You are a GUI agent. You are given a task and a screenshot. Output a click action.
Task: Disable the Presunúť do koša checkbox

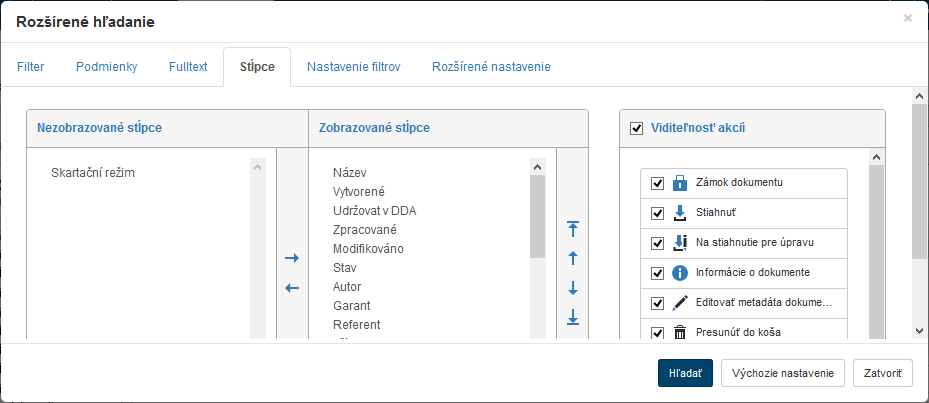coord(657,332)
